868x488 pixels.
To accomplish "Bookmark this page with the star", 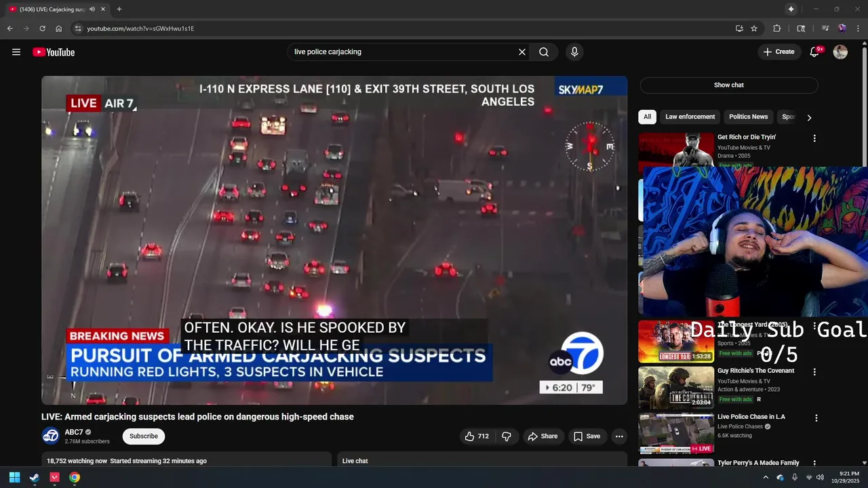I will (754, 28).
